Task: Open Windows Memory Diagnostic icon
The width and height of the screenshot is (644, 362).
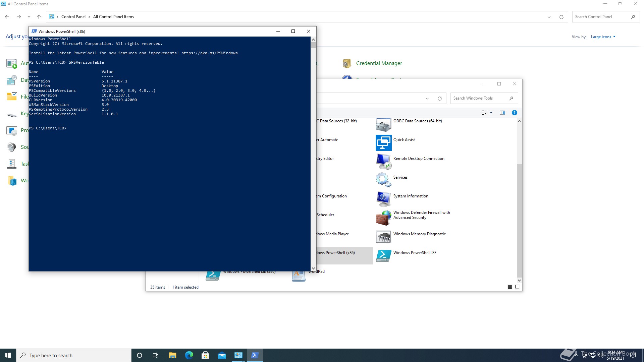Action: (383, 237)
